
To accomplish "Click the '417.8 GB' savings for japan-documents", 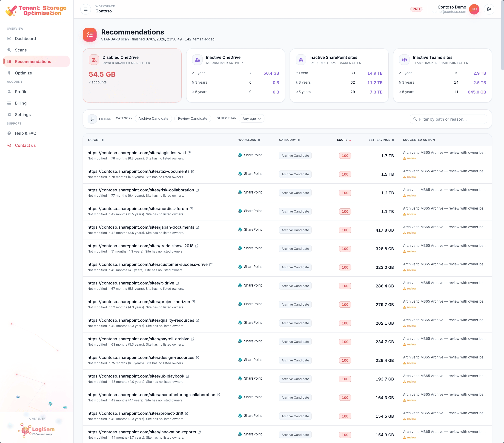I will pos(384,230).
